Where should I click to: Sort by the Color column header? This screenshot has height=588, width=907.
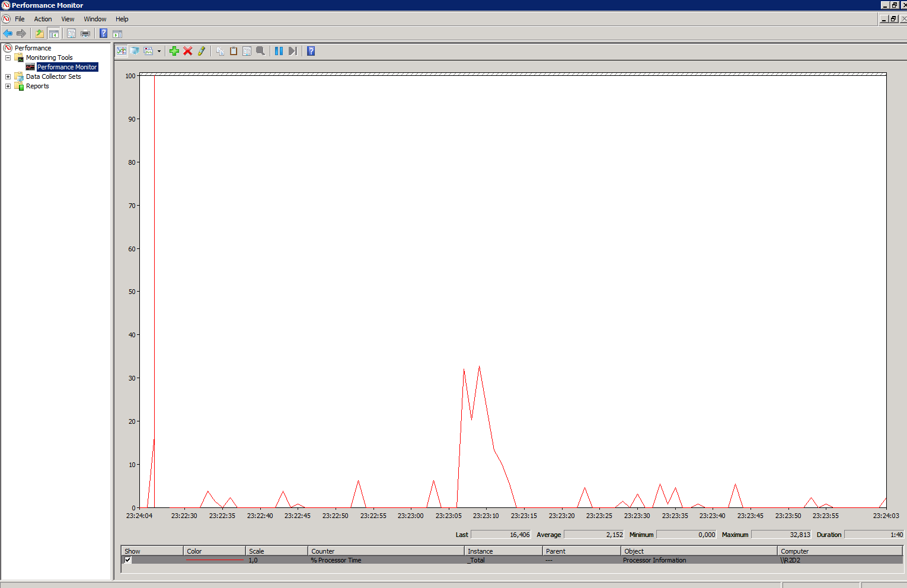click(x=215, y=551)
